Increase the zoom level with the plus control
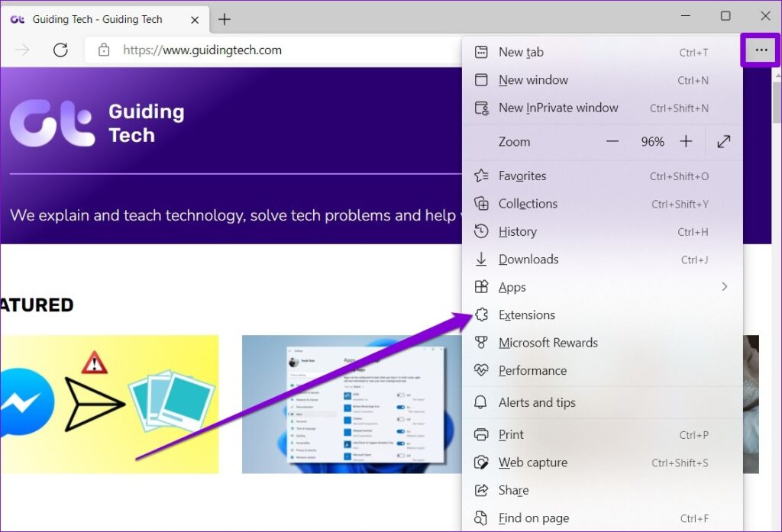Screen dimensions: 782x532 686,141
